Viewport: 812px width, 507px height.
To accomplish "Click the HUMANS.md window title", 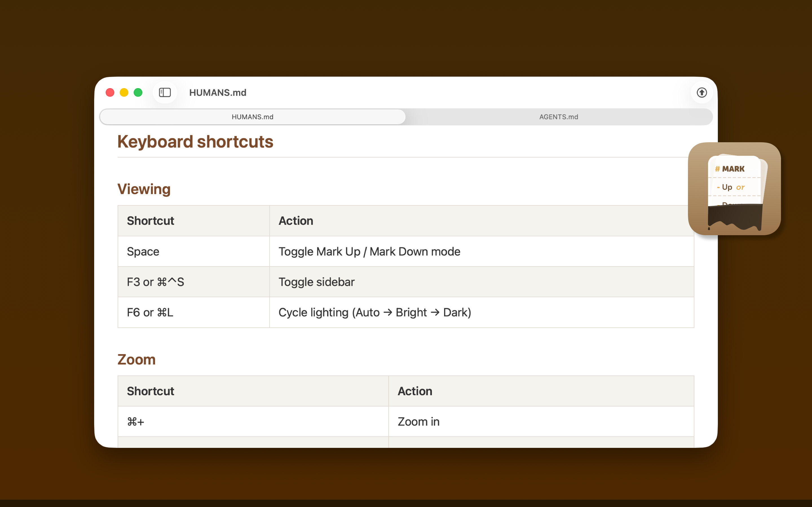I will (x=217, y=93).
